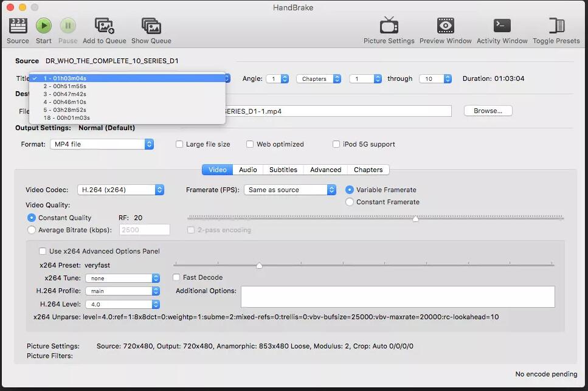Select title 18 - 00h01m03s
588x391 pixels.
128,118
